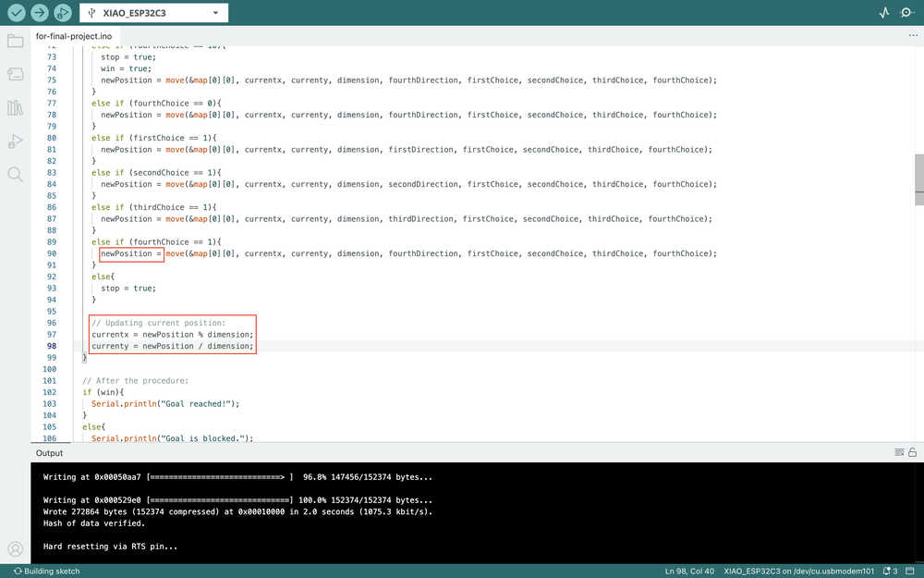The image size is (924, 578).
Task: Toggle the output scroll lock icon
Action: pyautogui.click(x=912, y=452)
